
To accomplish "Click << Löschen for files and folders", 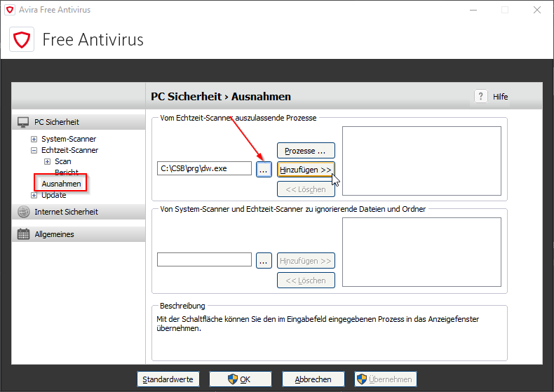I will point(306,281).
